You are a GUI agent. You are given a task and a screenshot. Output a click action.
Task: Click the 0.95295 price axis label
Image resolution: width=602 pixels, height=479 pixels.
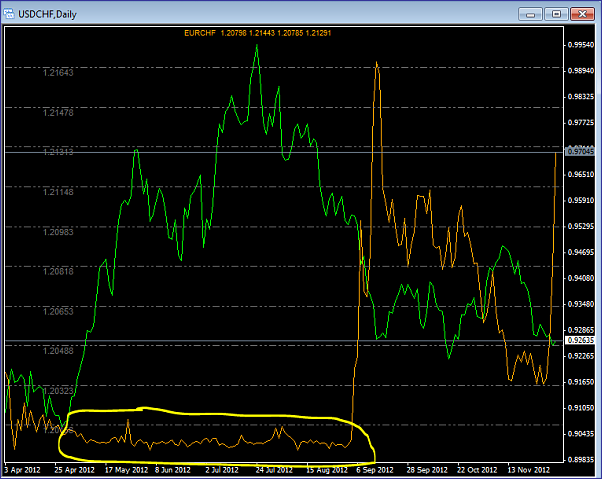[580, 226]
